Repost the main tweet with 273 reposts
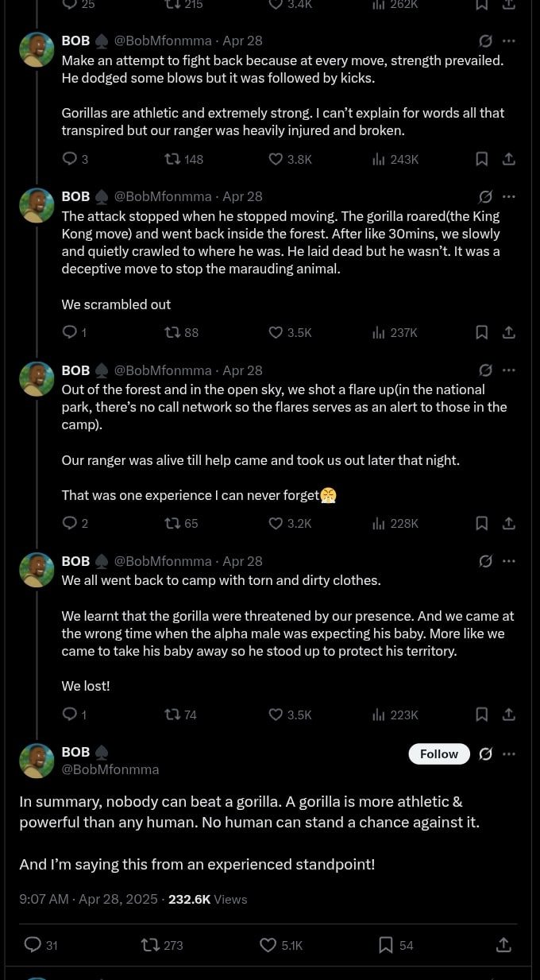The width and height of the screenshot is (540, 980). pos(150,944)
